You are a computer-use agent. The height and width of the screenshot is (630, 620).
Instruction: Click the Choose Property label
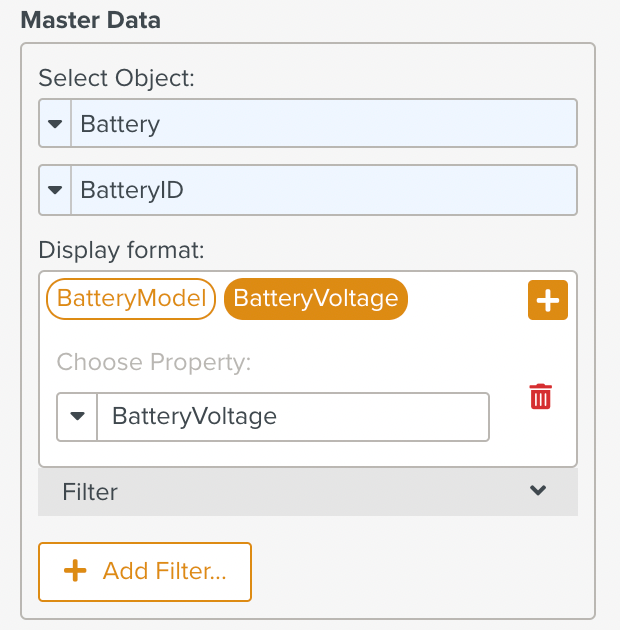[x=153, y=361]
